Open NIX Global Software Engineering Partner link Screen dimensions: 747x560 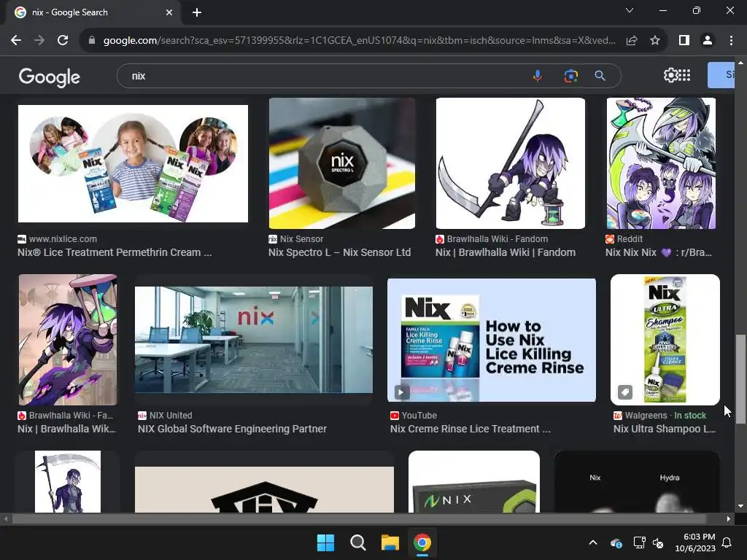232,429
